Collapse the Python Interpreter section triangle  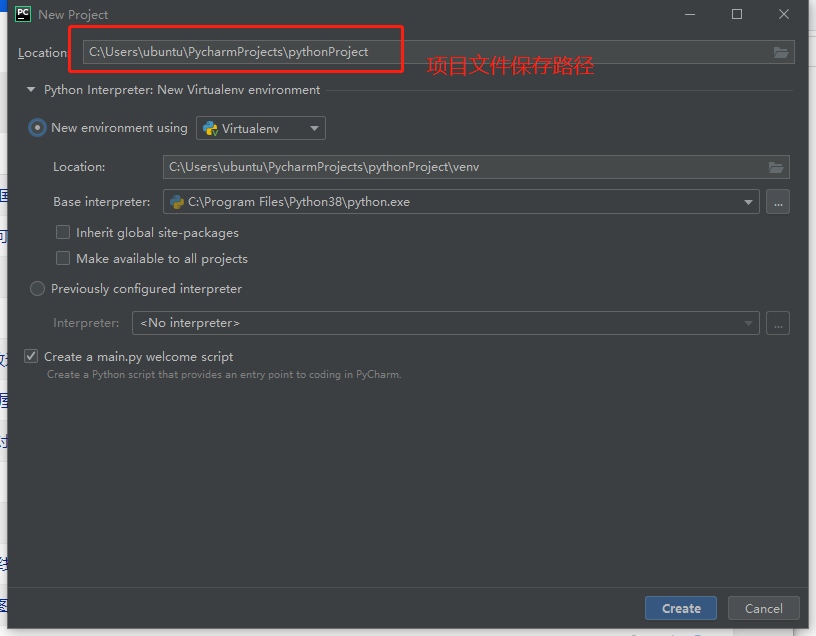31,90
